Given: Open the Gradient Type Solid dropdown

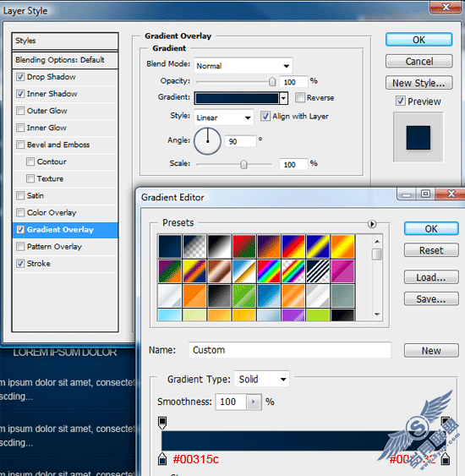Looking at the screenshot, I should [261, 379].
